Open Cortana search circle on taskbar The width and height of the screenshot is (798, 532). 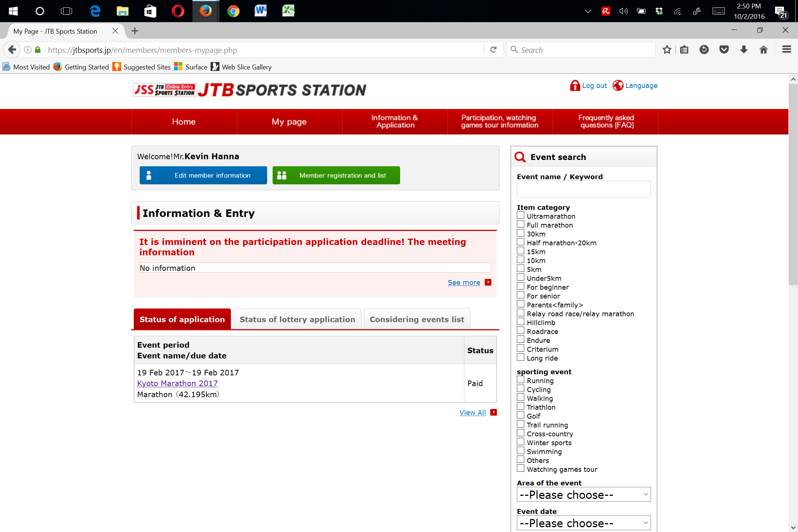click(40, 11)
